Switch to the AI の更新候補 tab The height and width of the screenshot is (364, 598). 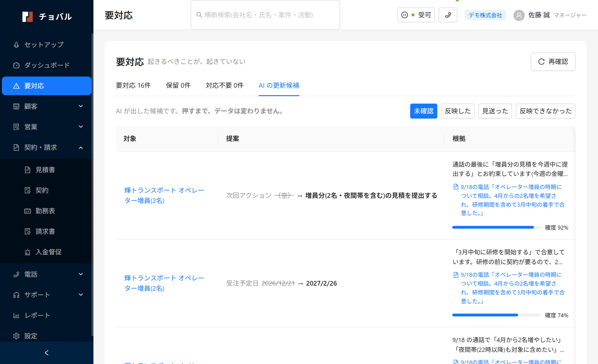tap(279, 86)
